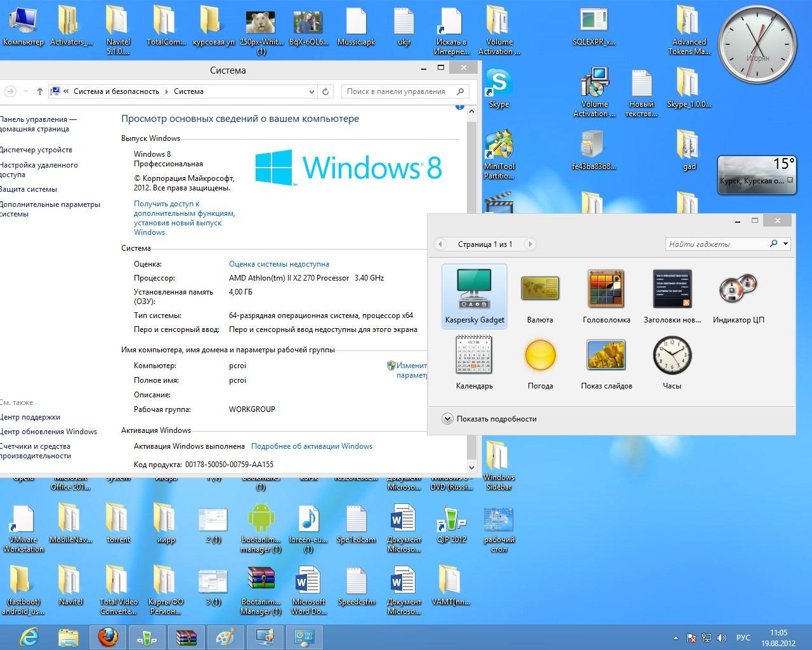Open Центр поддержки link
Viewport: 812px width, 650px height.
[x=30, y=417]
